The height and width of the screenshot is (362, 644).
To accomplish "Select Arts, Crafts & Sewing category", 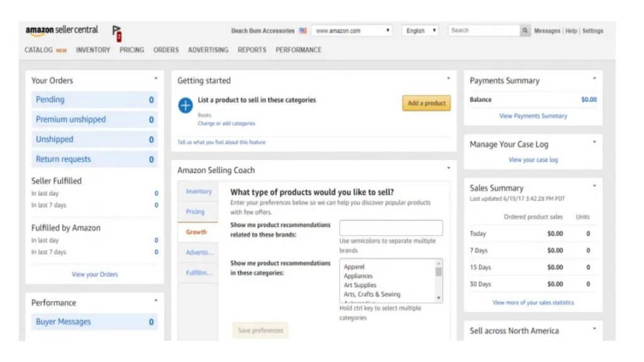I will 372,295.
